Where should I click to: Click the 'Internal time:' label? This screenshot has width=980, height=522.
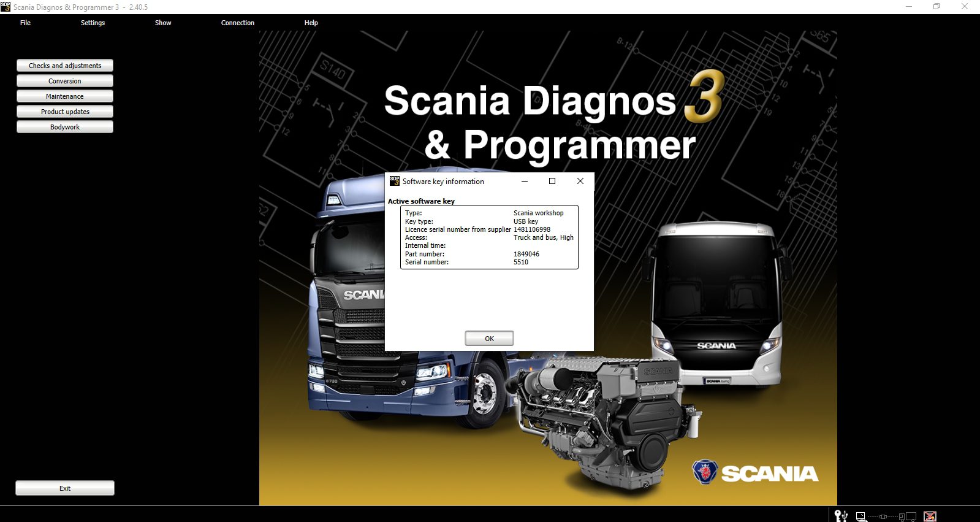click(425, 245)
